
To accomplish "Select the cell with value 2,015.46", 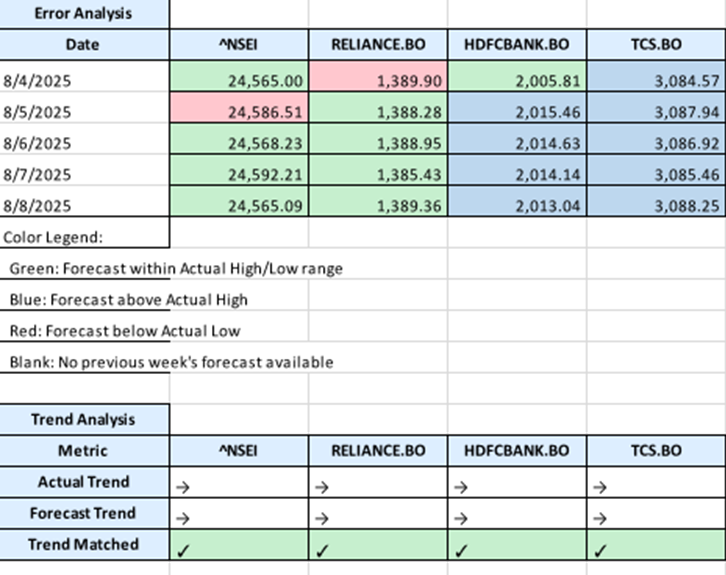I will [x=517, y=107].
